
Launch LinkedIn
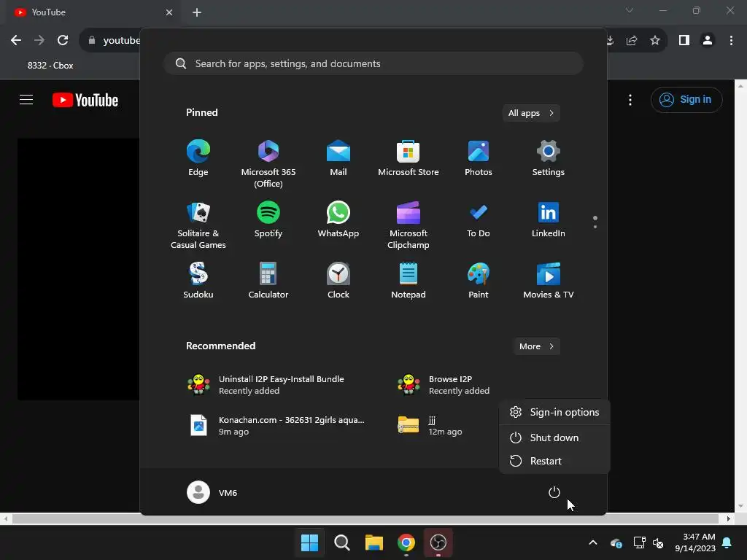point(549,219)
